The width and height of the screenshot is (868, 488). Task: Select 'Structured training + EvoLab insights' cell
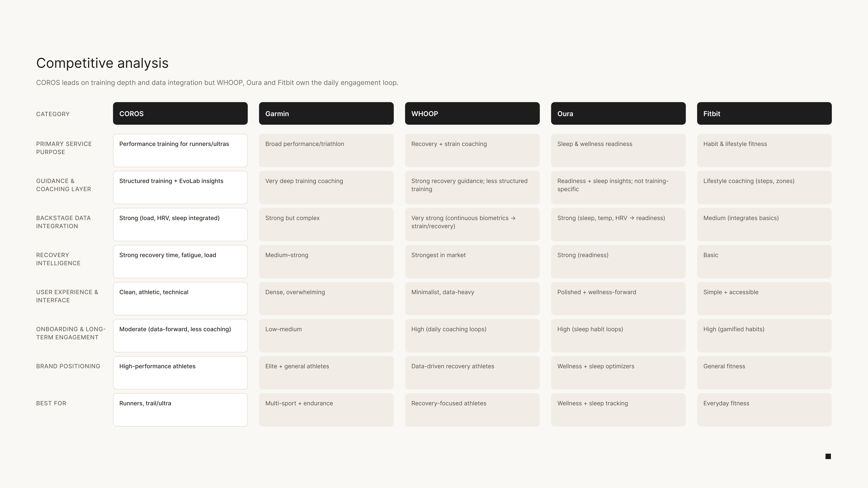tap(180, 188)
